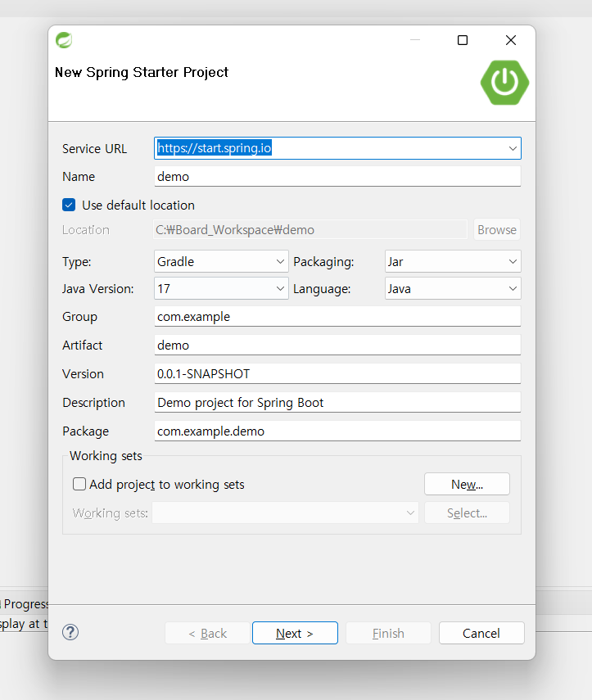592x700 pixels.
Task: Click the 'Java Version:' label
Action: pos(97,289)
